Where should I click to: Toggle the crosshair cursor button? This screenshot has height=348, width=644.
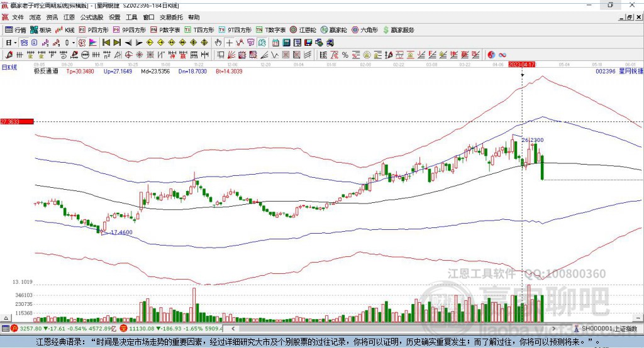point(230,42)
